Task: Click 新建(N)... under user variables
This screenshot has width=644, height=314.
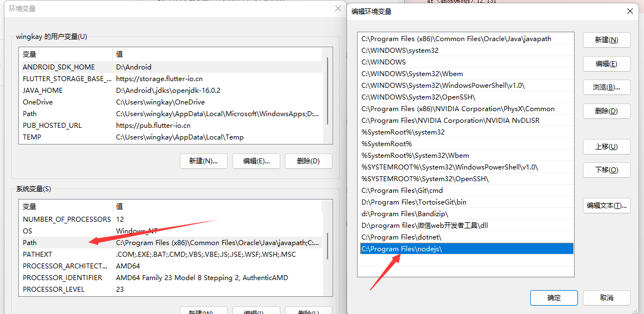Action: click(x=203, y=161)
